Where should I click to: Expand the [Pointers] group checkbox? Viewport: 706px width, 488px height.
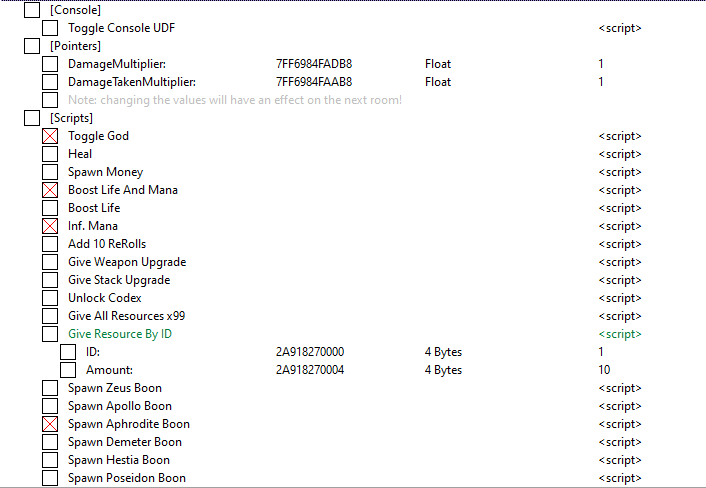click(x=32, y=46)
